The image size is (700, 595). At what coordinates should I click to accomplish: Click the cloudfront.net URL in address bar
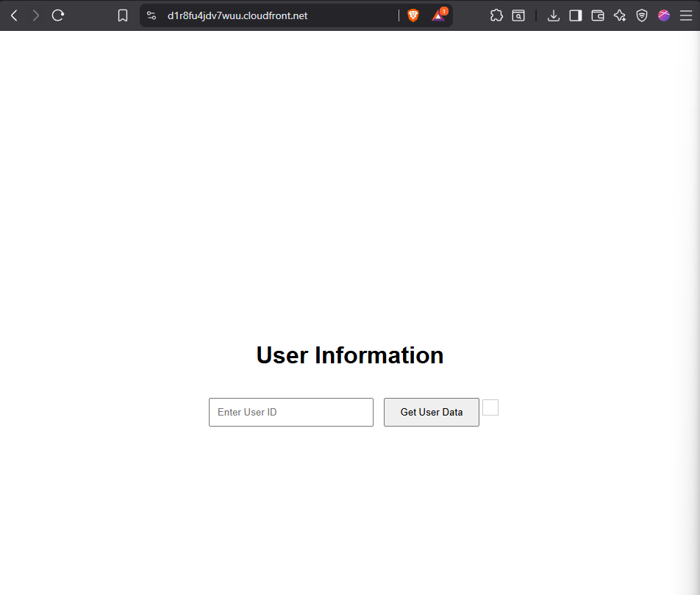(238, 15)
